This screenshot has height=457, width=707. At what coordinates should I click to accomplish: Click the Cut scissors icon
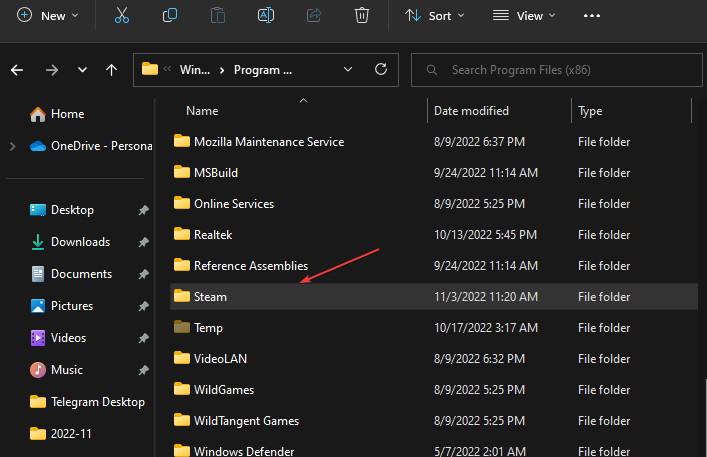tap(122, 15)
